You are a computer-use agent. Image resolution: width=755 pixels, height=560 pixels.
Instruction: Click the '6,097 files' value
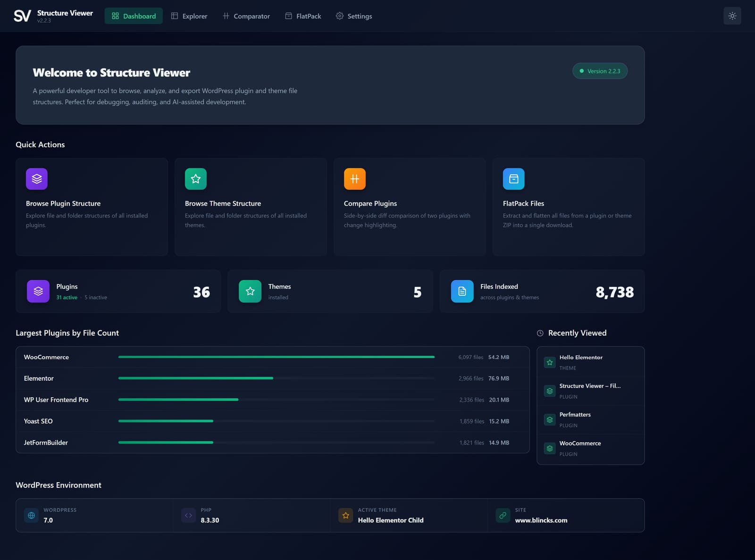[x=470, y=357]
